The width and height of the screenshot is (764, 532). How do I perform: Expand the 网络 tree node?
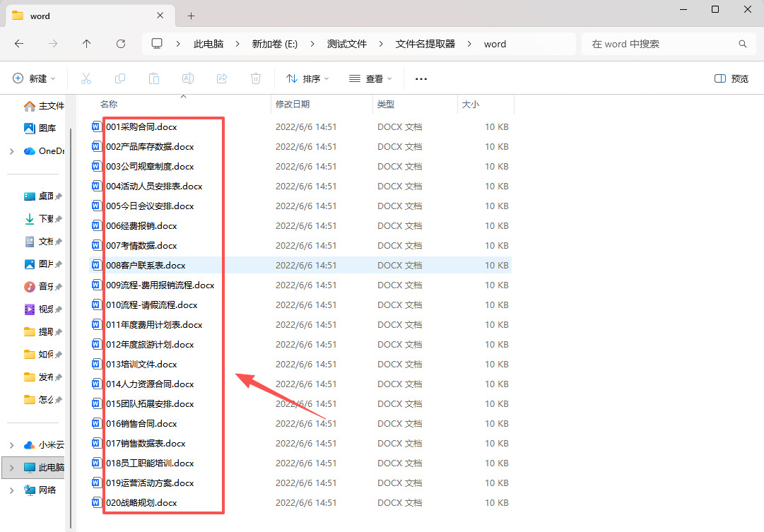[12, 490]
